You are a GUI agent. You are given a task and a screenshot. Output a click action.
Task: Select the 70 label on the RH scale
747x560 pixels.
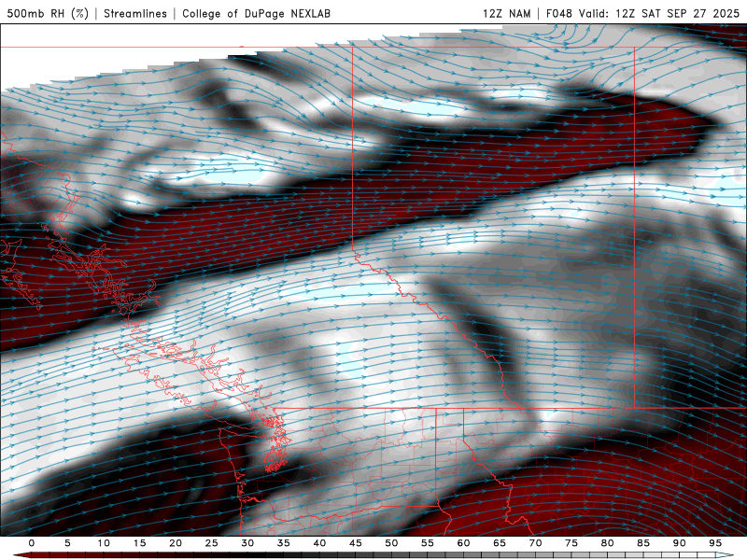pos(535,543)
